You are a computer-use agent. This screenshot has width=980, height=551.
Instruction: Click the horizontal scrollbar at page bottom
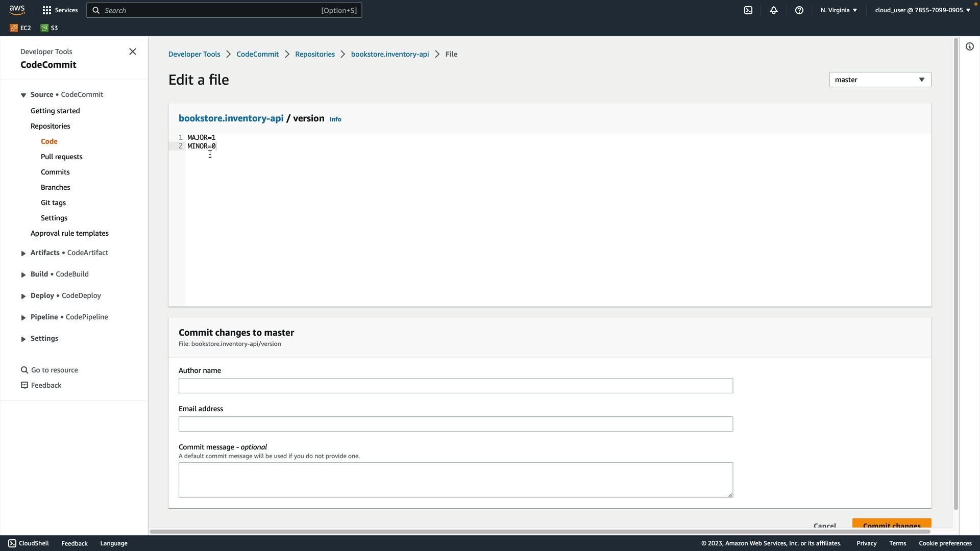point(539,532)
